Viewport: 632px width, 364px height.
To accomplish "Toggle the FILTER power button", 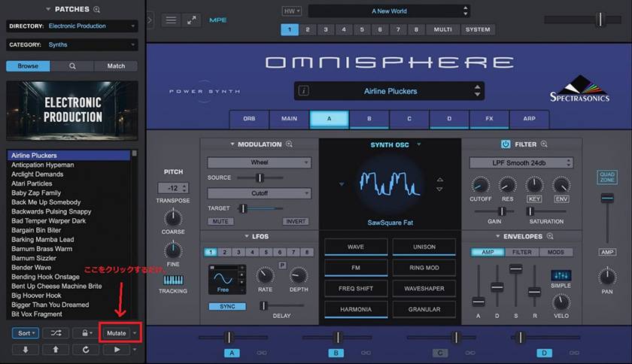I will click(506, 144).
